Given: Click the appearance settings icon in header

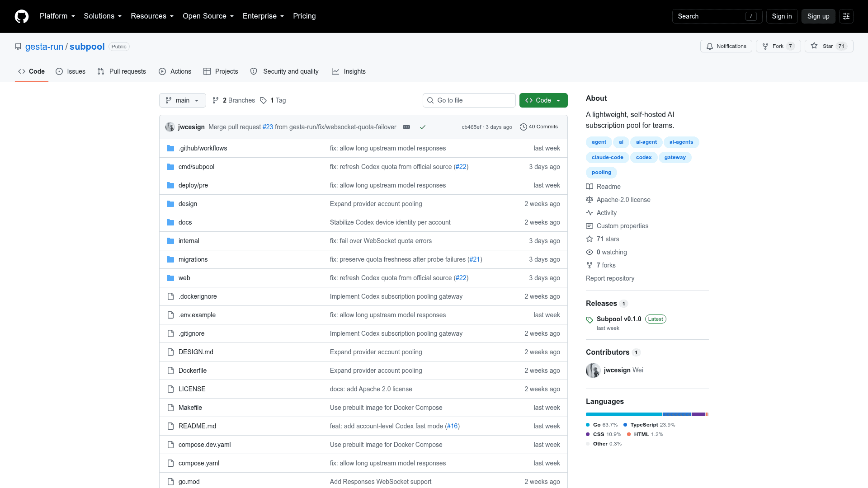Looking at the screenshot, I should point(846,16).
